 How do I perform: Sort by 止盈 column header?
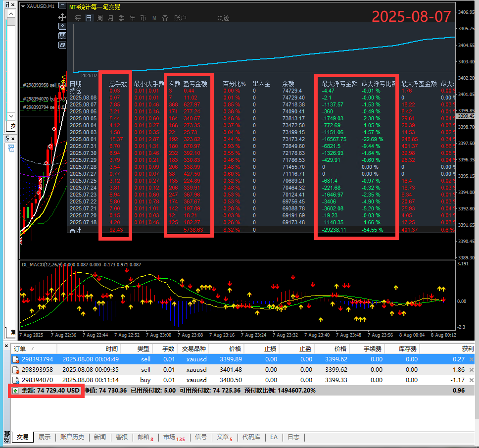pos(305,348)
